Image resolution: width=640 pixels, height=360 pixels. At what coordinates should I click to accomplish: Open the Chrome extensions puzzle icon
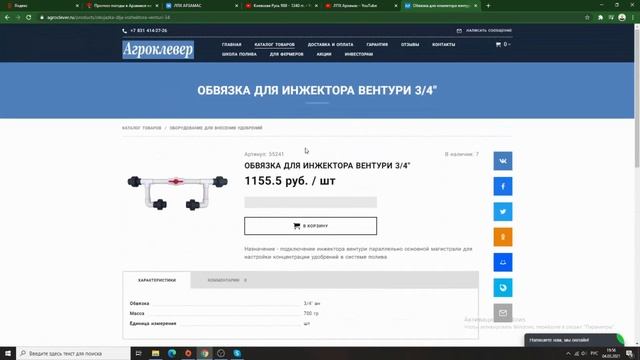tap(600, 18)
